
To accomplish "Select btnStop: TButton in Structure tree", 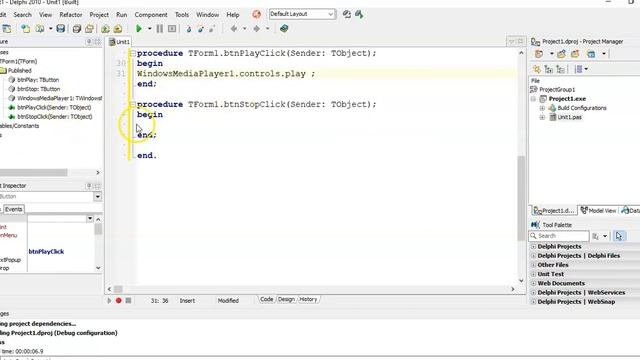I will coord(38,89).
